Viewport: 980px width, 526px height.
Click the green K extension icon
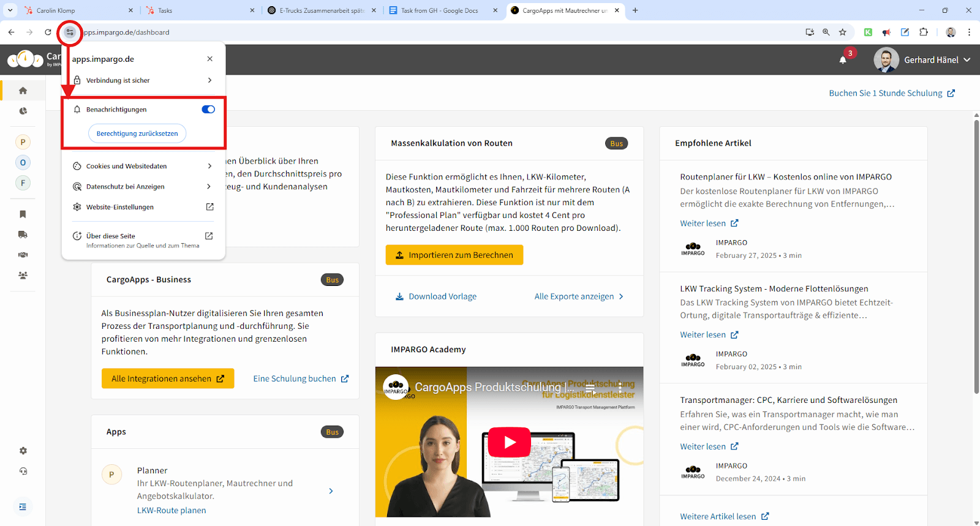tap(868, 32)
